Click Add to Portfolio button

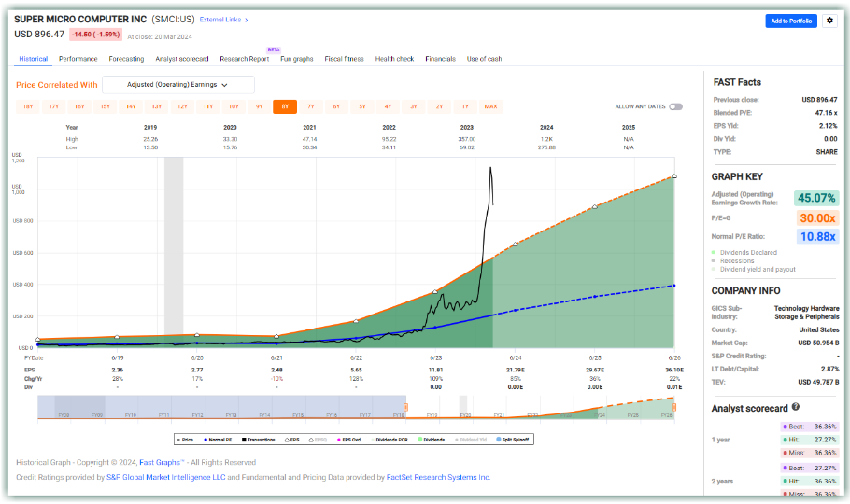[790, 21]
